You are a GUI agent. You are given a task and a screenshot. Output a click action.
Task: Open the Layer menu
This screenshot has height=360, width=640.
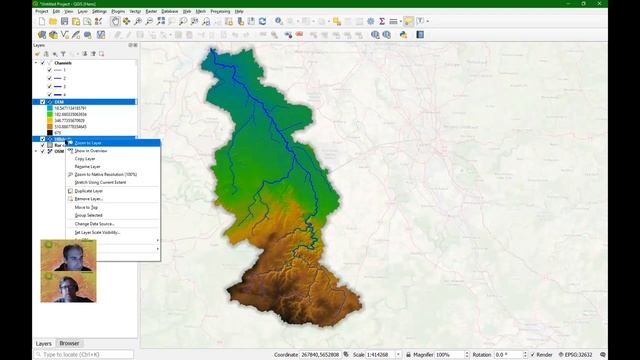click(82, 11)
